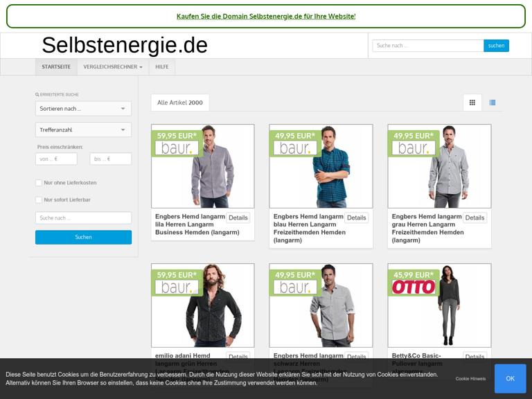The width and height of the screenshot is (532, 399).
Task: Click header 'suchen' button
Action: pos(496,46)
